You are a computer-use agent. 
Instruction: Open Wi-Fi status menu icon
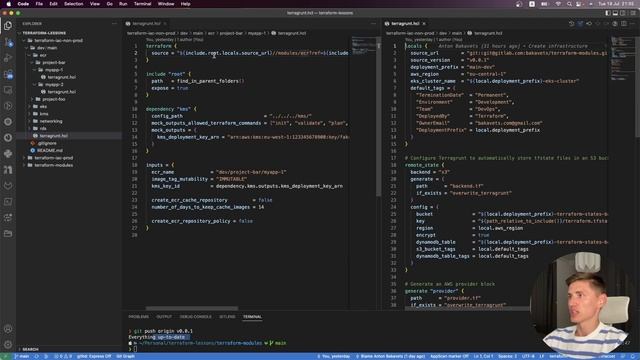[558, 4]
